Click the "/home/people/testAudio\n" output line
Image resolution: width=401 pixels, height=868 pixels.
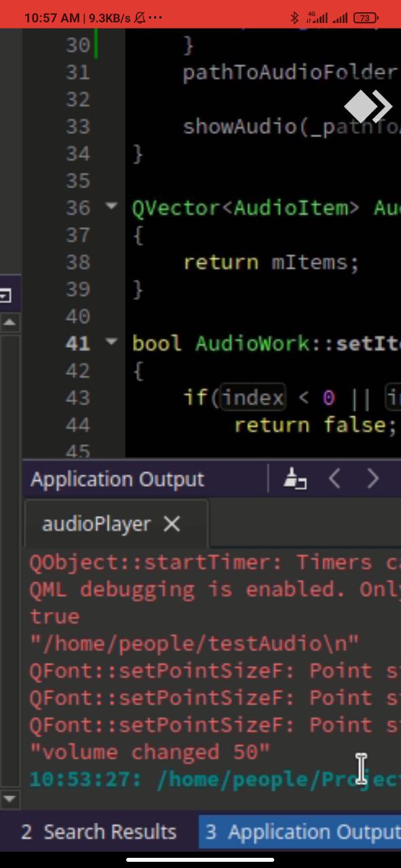(x=194, y=644)
